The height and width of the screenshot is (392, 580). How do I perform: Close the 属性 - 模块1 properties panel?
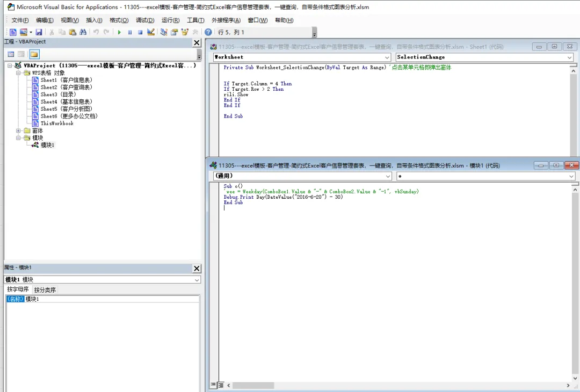coord(197,268)
